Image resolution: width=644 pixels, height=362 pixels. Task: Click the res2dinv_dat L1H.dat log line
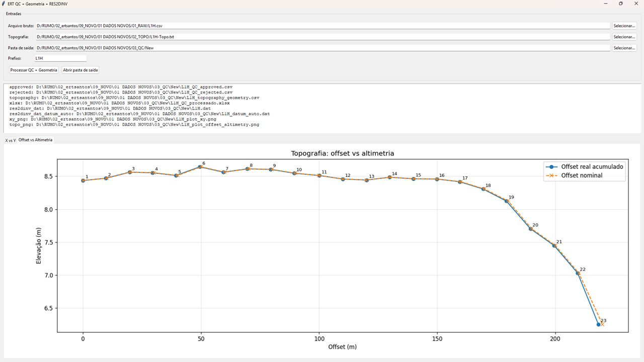[x=110, y=108]
